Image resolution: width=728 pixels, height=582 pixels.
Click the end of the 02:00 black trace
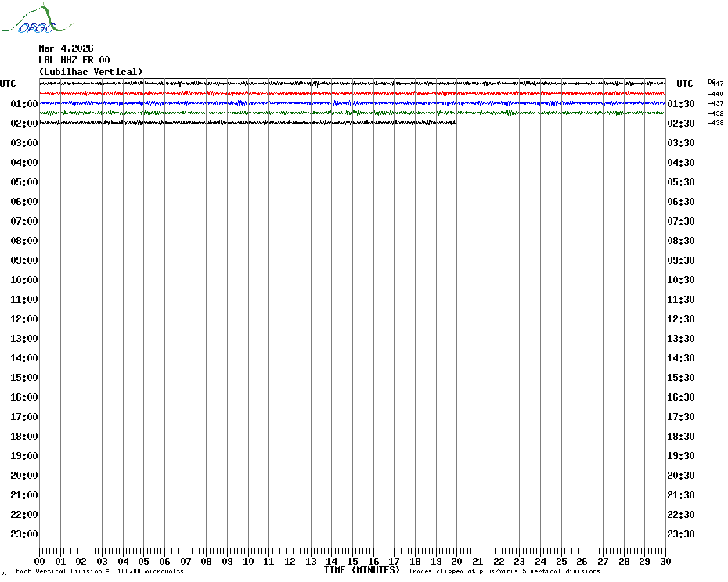pyautogui.click(x=456, y=122)
